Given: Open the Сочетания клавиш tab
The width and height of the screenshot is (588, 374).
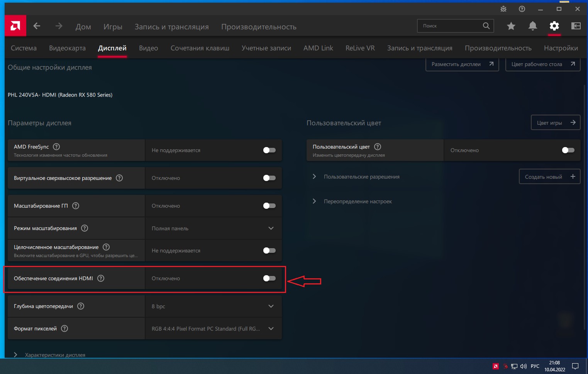Looking at the screenshot, I should point(200,48).
